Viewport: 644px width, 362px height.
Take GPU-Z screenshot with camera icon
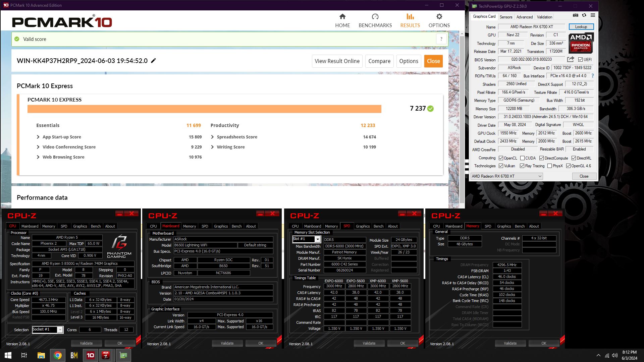575,15
